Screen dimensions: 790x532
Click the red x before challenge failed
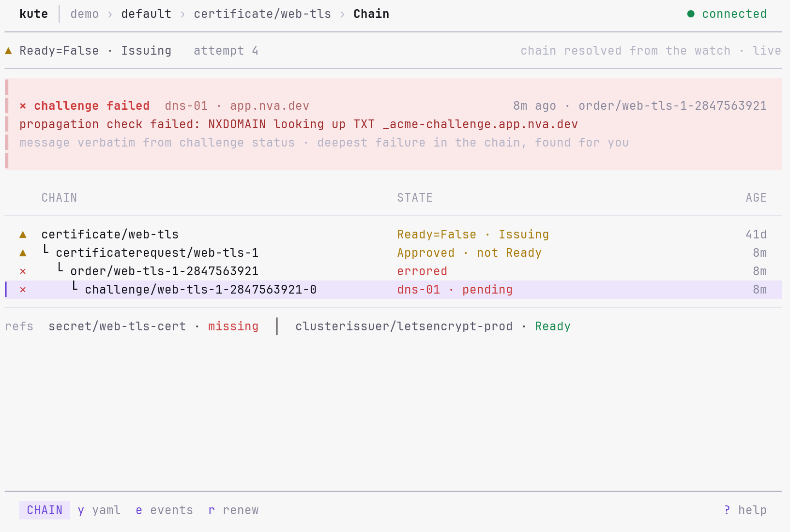[x=23, y=106]
